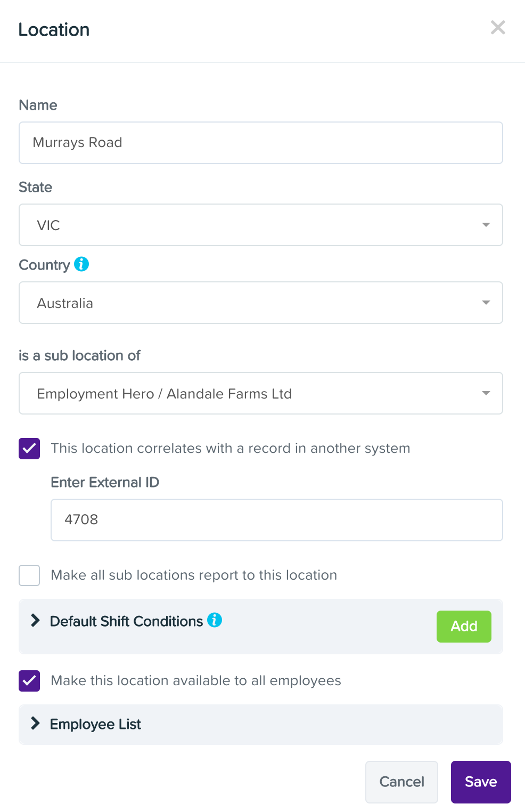
Task: Click the Country info icon
Action: coord(81,264)
